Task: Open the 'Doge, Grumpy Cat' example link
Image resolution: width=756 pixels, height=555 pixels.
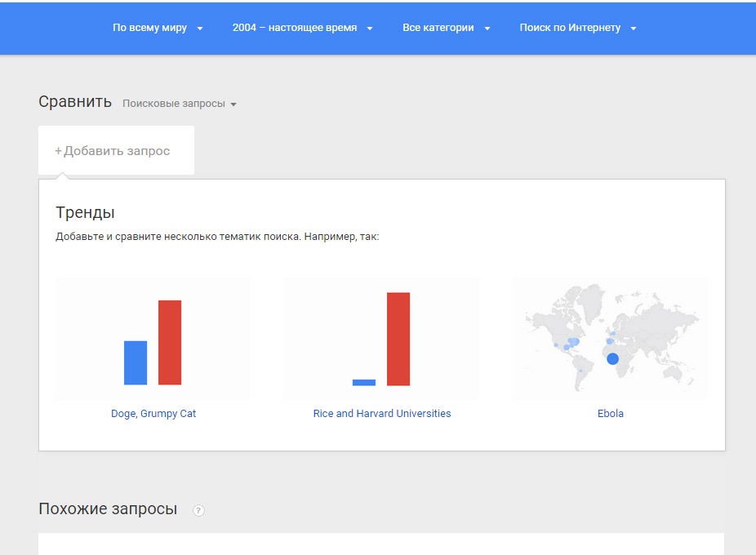Action: click(x=153, y=413)
